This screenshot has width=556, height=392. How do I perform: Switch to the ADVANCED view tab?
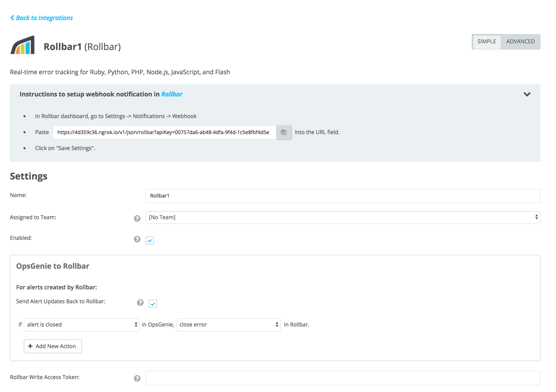pos(520,42)
